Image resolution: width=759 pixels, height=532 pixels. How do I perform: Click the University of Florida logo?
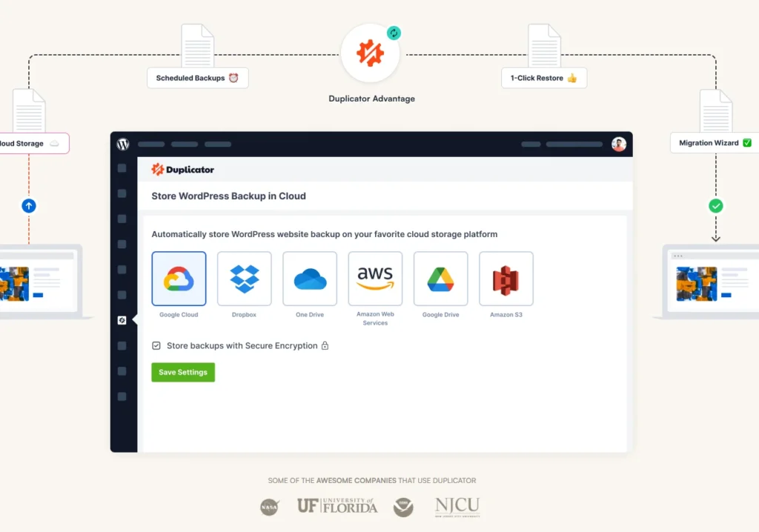pyautogui.click(x=337, y=505)
